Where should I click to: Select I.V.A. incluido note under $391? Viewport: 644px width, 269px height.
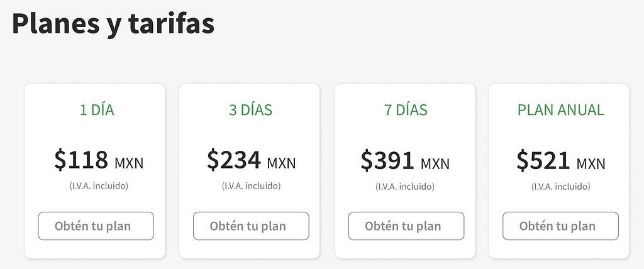[x=405, y=186]
